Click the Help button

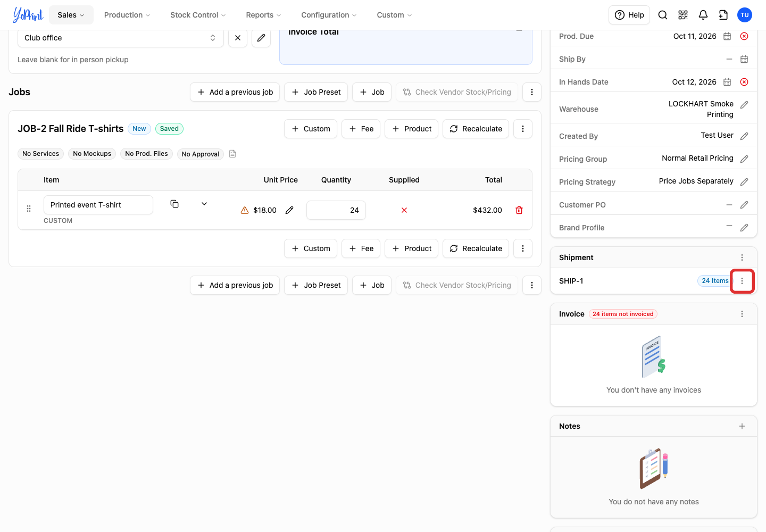(x=629, y=15)
